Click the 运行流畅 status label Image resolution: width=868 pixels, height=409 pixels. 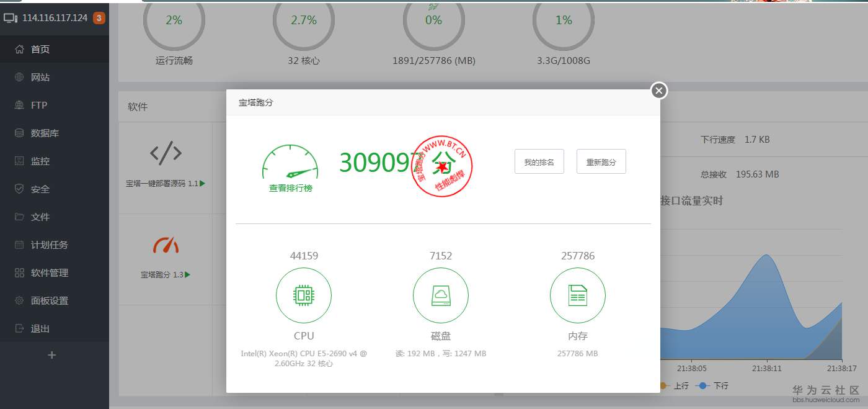174,61
